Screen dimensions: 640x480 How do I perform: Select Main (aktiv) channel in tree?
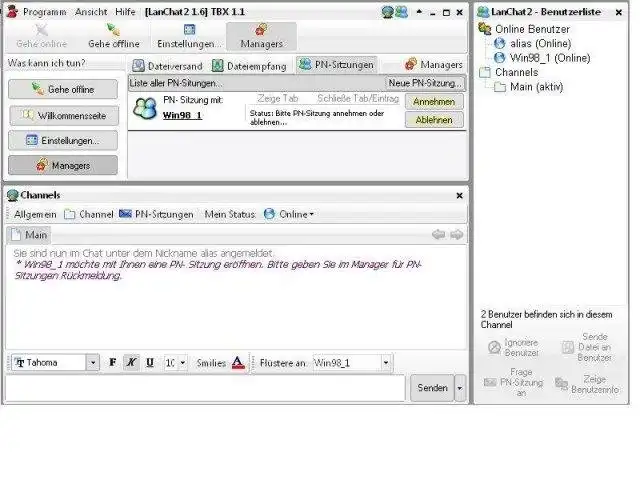tap(528, 87)
